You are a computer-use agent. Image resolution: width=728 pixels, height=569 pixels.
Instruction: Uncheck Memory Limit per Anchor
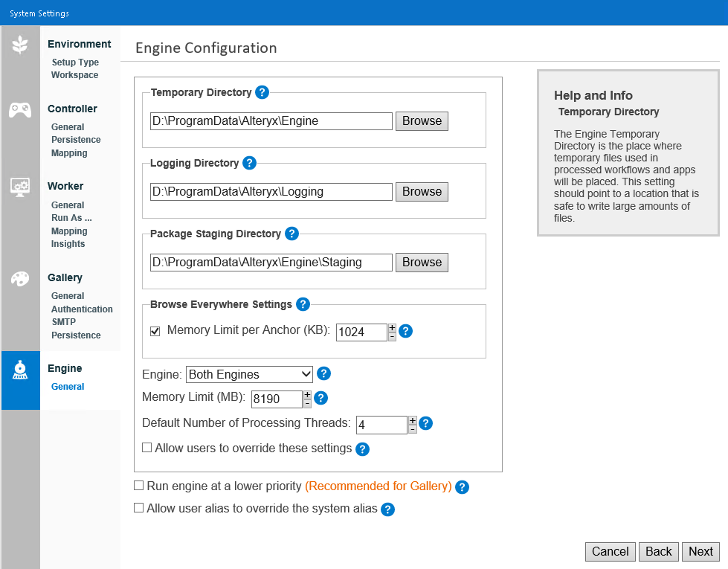pyautogui.click(x=155, y=329)
